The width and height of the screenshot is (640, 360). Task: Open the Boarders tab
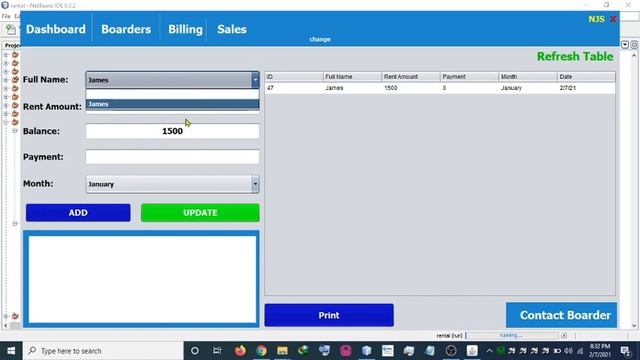(x=126, y=29)
